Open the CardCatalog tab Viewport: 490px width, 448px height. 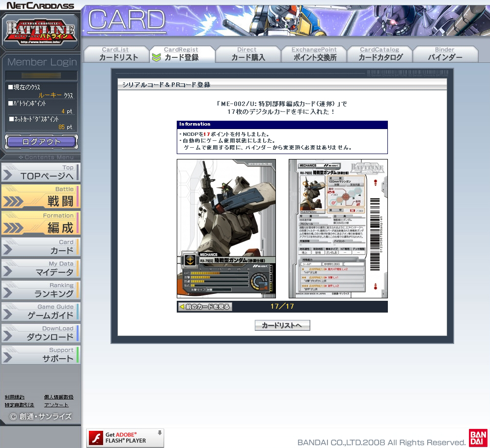pyautogui.click(x=380, y=54)
